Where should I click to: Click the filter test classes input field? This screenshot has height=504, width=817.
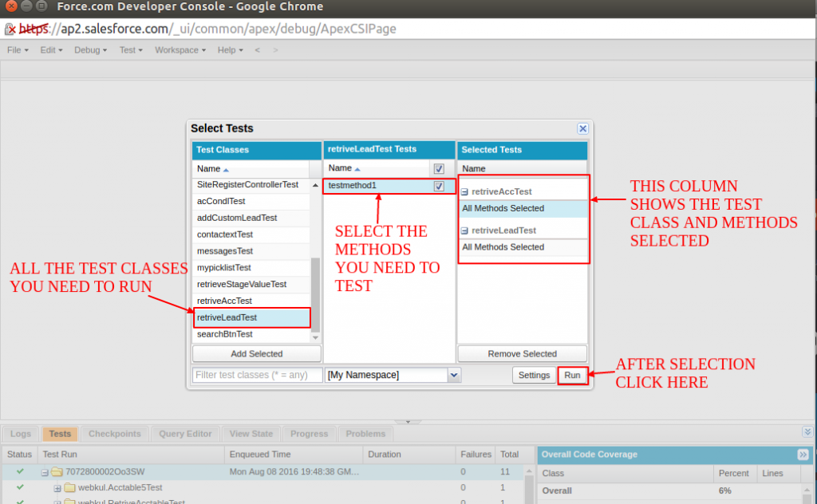[x=255, y=375]
